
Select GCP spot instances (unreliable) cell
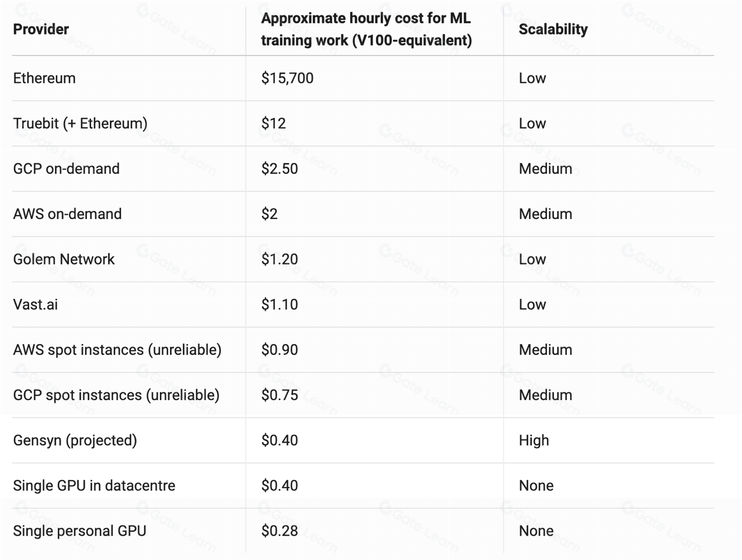point(116,395)
